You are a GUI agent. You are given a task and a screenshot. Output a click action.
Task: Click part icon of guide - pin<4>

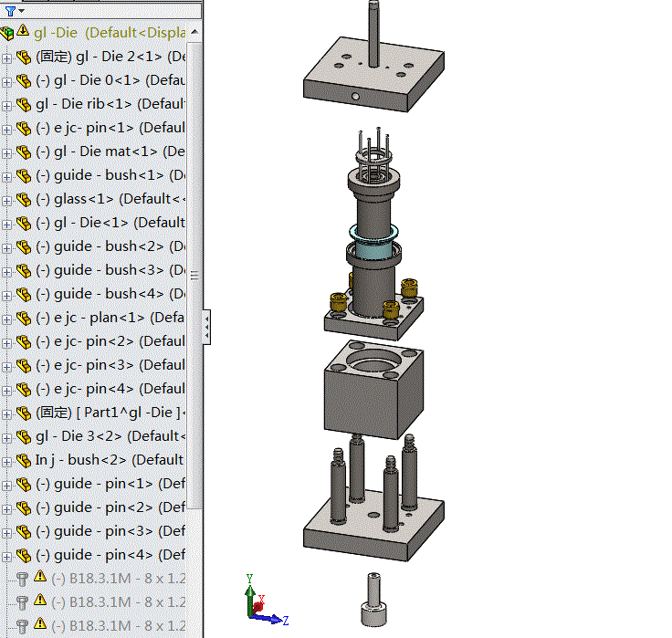click(x=24, y=555)
